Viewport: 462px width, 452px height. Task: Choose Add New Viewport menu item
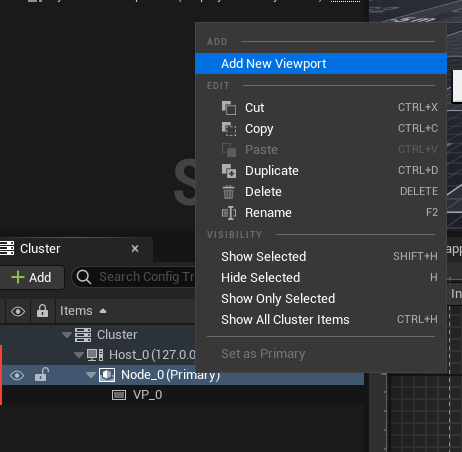[321, 63]
